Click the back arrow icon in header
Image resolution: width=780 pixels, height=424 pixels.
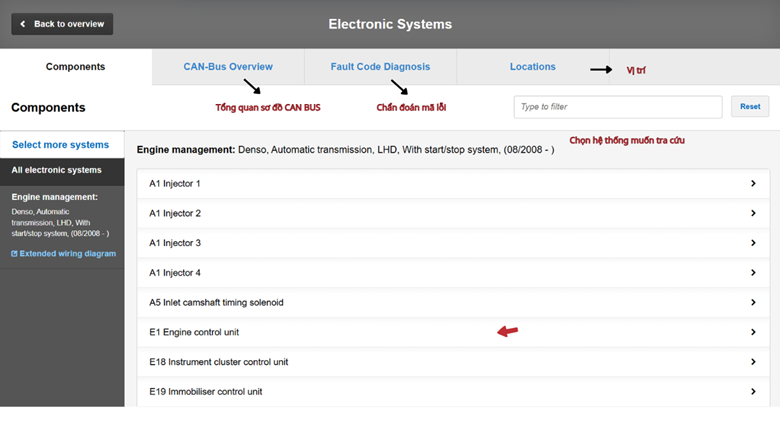tap(23, 24)
